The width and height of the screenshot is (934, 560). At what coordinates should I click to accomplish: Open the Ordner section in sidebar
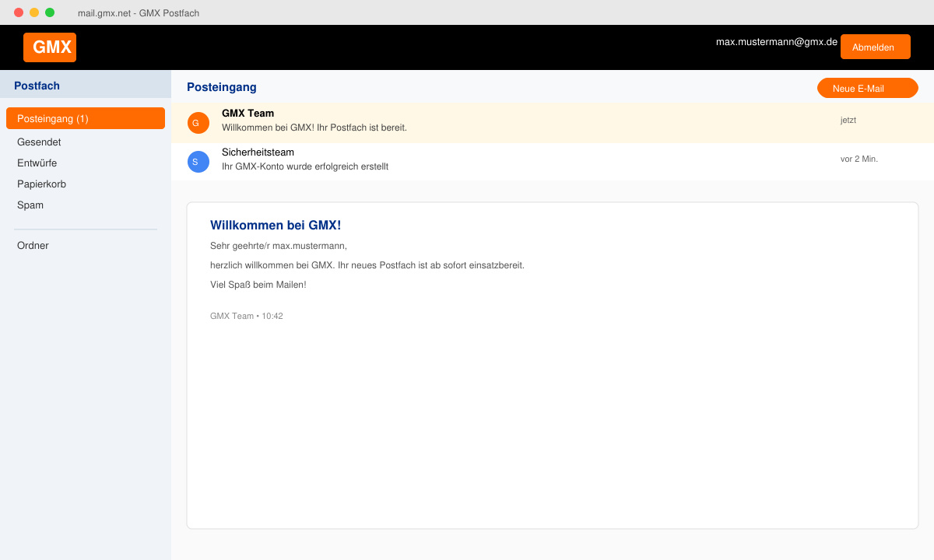coord(33,246)
